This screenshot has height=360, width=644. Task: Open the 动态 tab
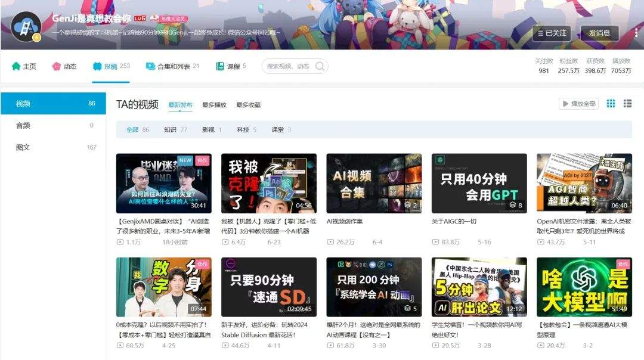pos(64,66)
